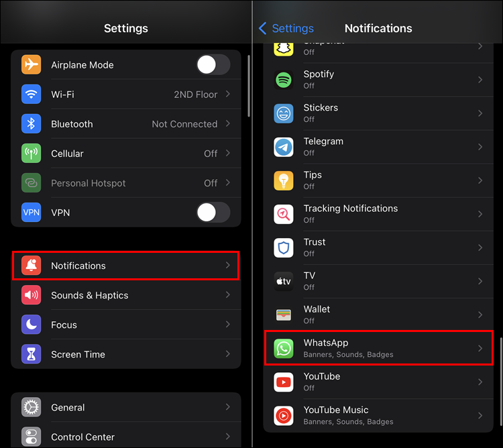Tap the '2ND Floor' Wi-Fi network value
The image size is (503, 448).
click(x=196, y=95)
